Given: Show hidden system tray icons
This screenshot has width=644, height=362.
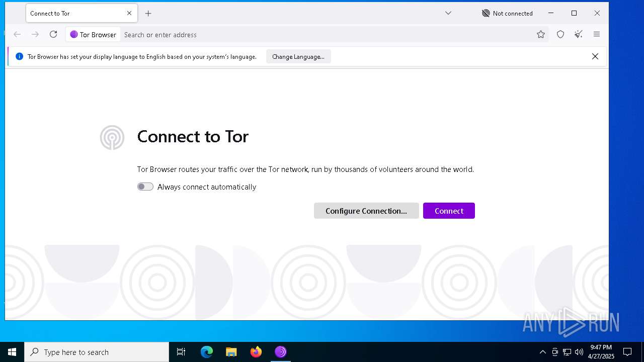Looking at the screenshot, I should [542, 352].
